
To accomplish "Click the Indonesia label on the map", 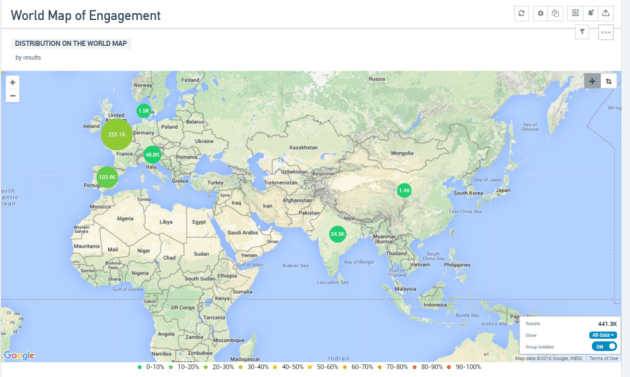I will click(x=435, y=305).
